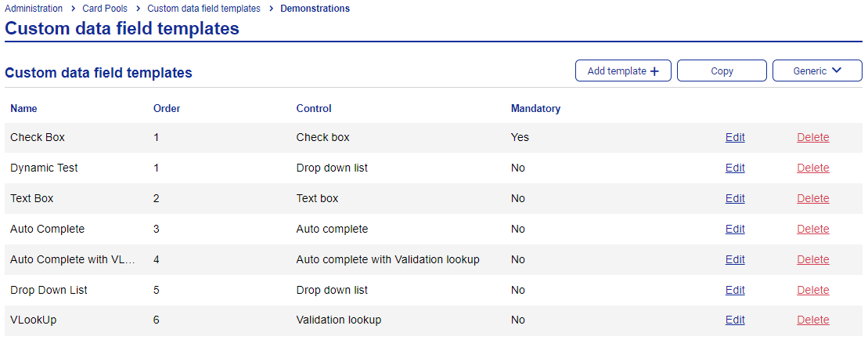868x340 pixels.
Task: Click the 'Auto complete' control cell in order 3 row
Action: [332, 229]
